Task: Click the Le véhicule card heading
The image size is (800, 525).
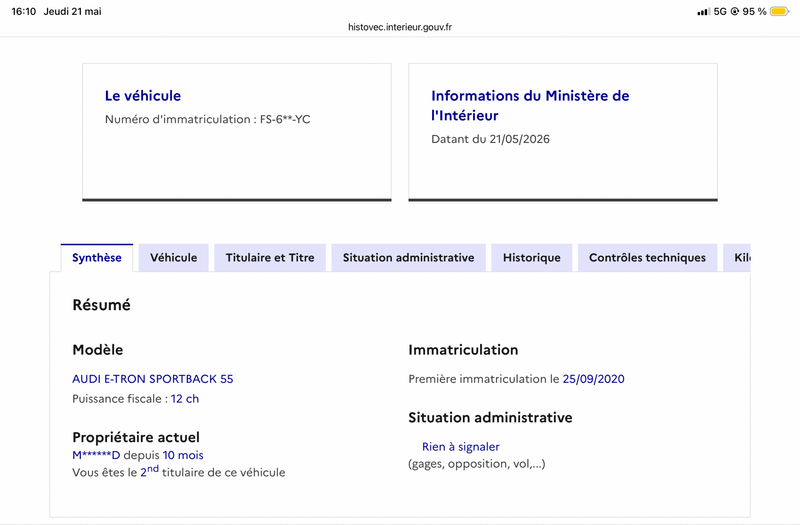Action: tap(143, 96)
